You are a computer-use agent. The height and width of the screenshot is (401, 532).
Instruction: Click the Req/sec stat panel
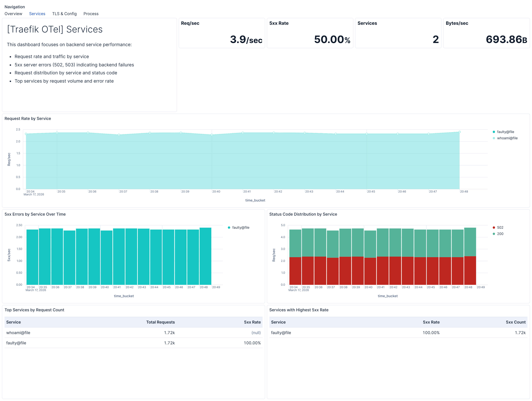221,33
